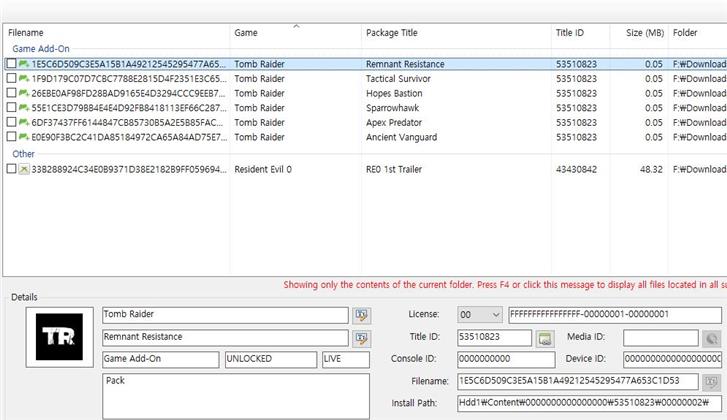Click the empty Media ID field
727x420 pixels.
coord(661,338)
